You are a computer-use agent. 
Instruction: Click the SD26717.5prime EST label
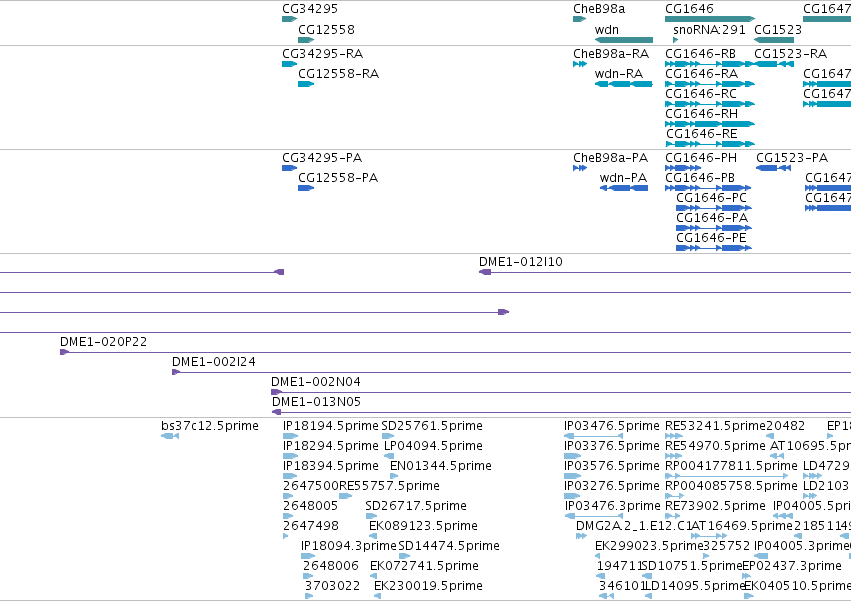tap(416, 507)
